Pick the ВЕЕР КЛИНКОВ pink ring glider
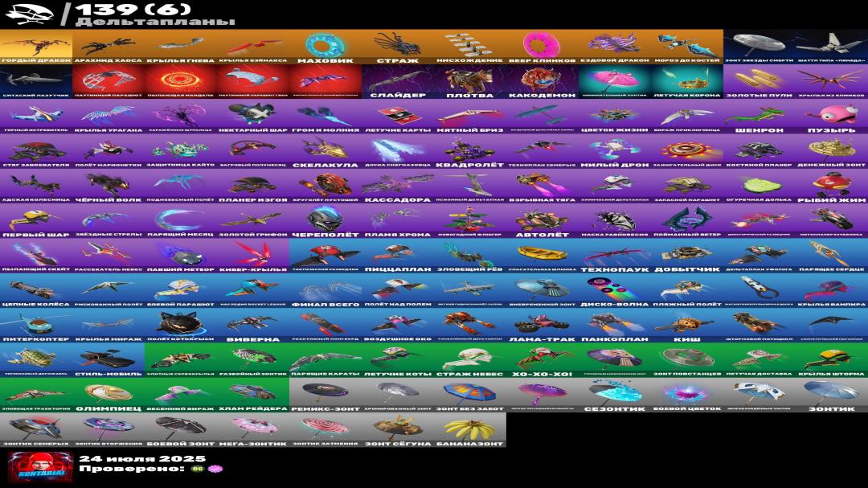 coord(542,47)
